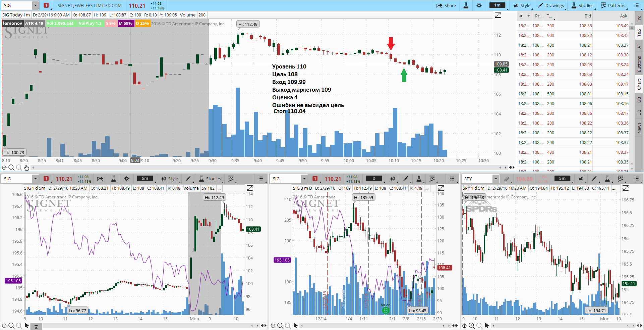Open the T&S side tab
Screen dimensions: 644x330
(639, 32)
